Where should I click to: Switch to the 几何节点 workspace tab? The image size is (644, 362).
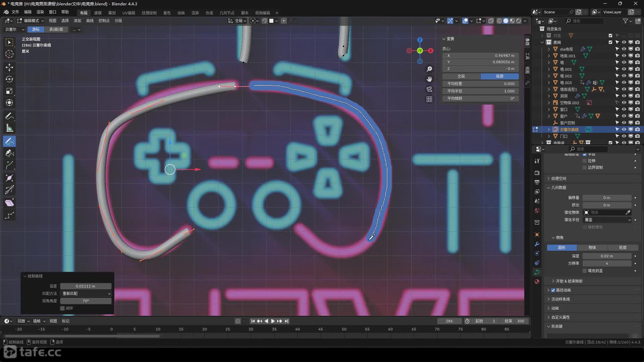(x=227, y=13)
